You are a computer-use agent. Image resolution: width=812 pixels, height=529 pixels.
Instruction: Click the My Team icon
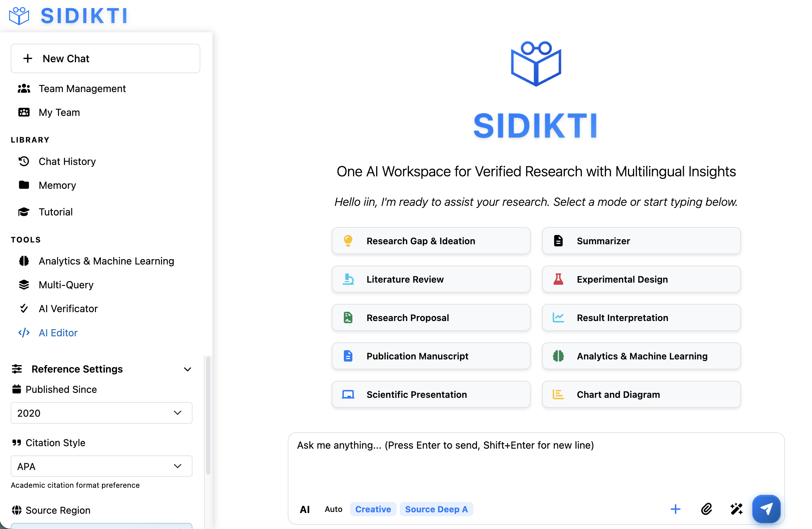24,112
